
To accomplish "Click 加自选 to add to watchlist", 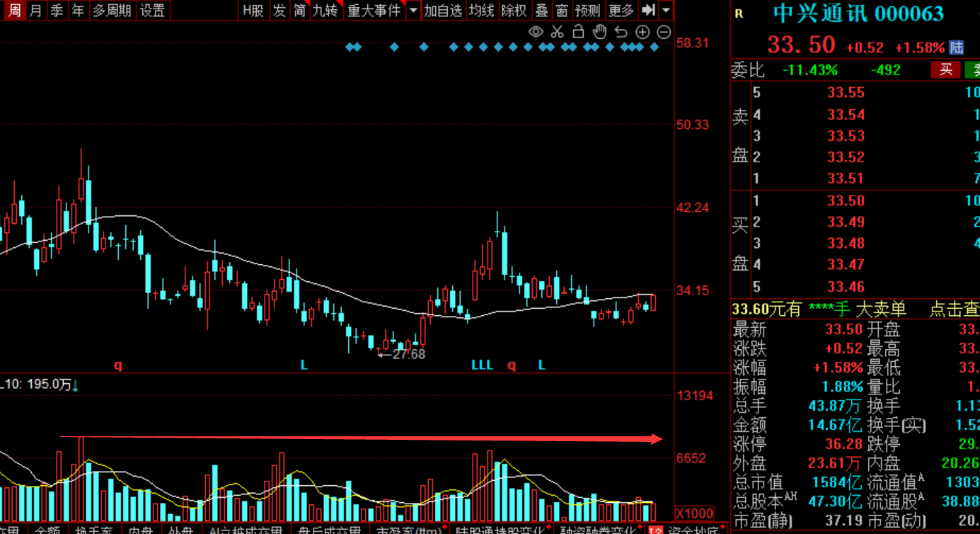I will click(443, 11).
